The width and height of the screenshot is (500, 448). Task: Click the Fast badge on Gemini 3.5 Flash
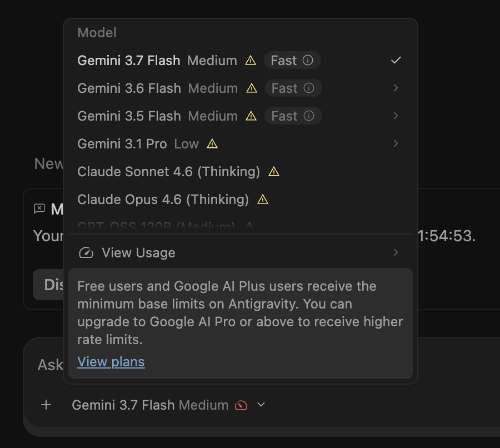point(293,116)
